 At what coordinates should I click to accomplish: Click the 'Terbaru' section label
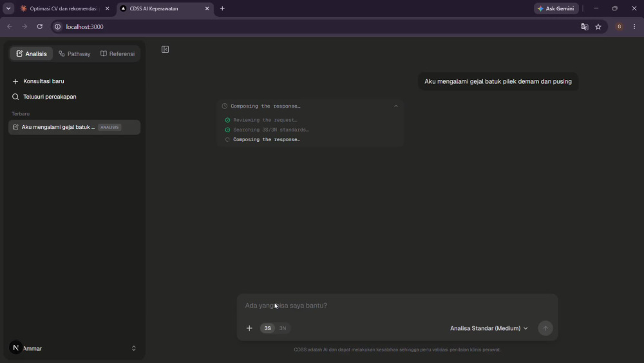click(21, 114)
